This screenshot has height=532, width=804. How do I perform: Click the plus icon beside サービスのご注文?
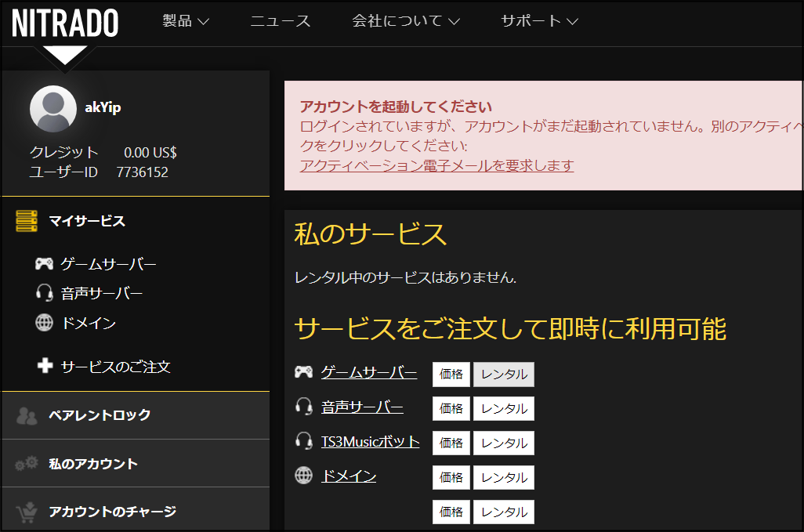[45, 365]
